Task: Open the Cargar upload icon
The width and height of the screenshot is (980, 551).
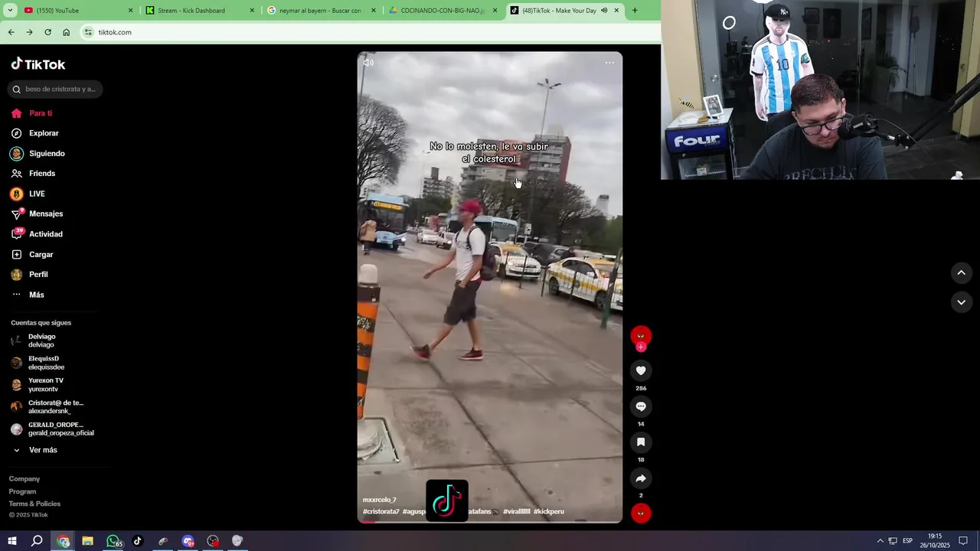Action: 16,254
